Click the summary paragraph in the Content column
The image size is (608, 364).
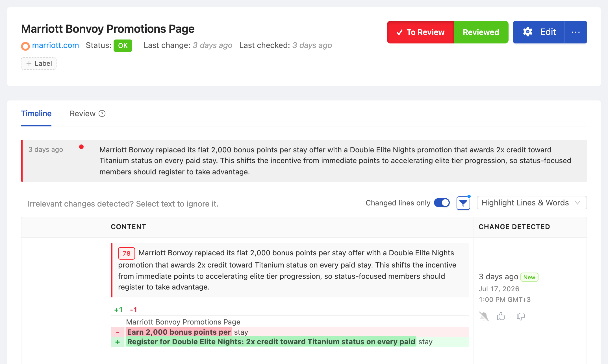tap(287, 270)
